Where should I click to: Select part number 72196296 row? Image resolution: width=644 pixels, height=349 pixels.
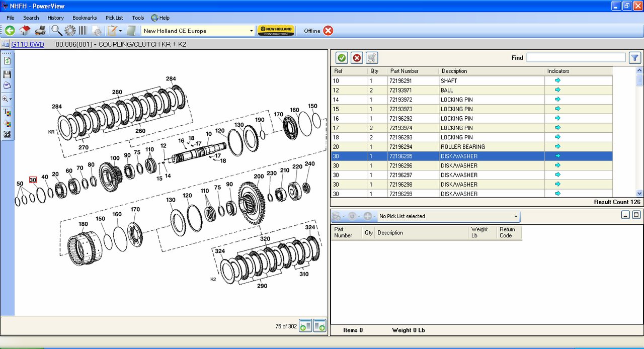click(x=472, y=165)
